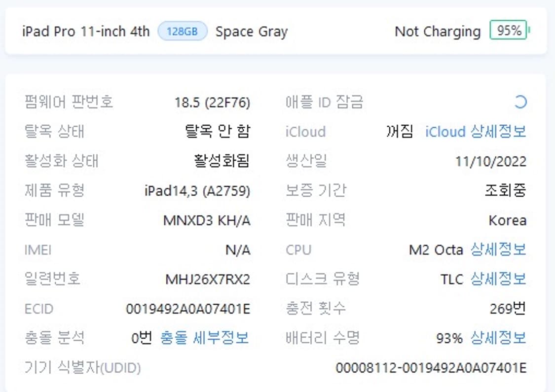Click the serial number MHJ26X7RX2

208,280
